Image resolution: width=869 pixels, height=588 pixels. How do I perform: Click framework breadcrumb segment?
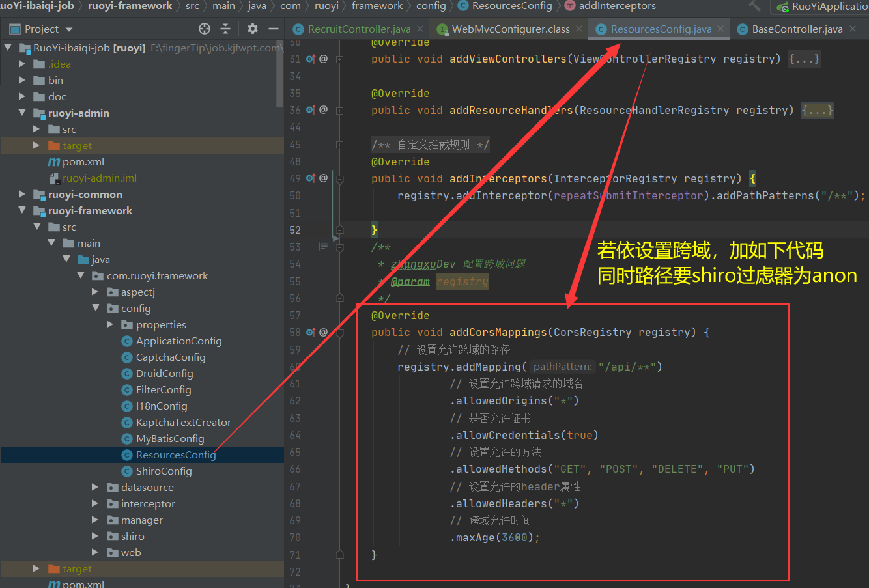377,6
